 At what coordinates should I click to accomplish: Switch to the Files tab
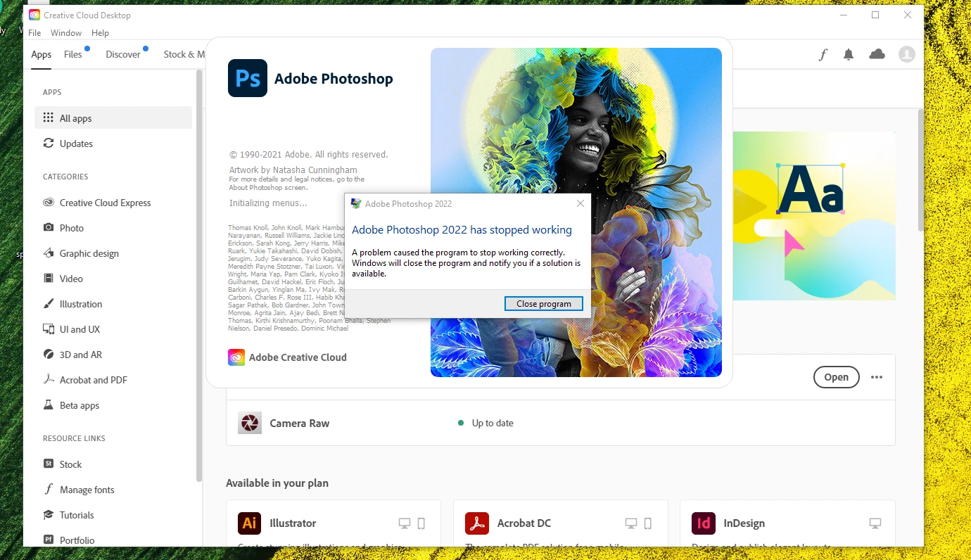73,54
